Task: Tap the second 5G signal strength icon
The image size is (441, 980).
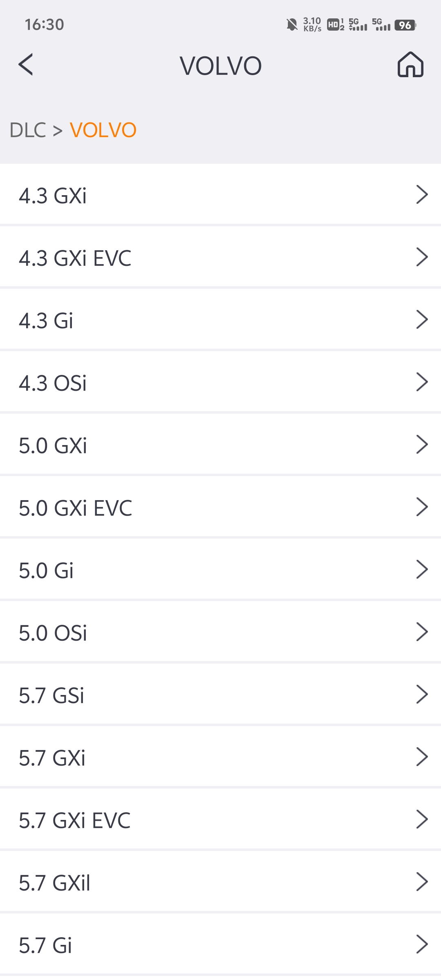Action: (x=381, y=25)
